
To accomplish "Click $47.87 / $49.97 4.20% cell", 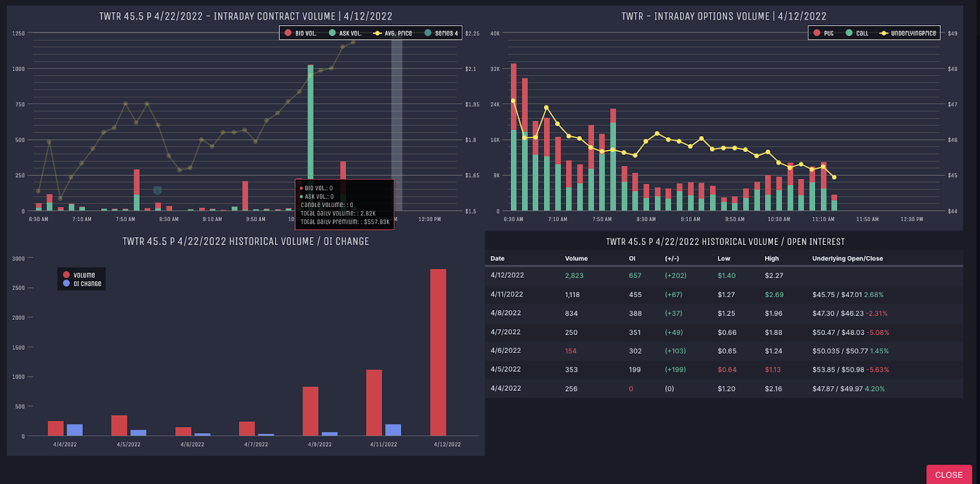I will (x=848, y=389).
